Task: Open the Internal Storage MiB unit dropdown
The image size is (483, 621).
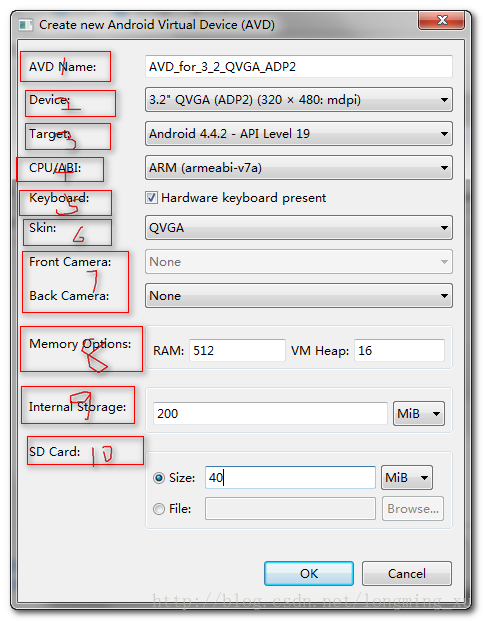Action: click(419, 413)
